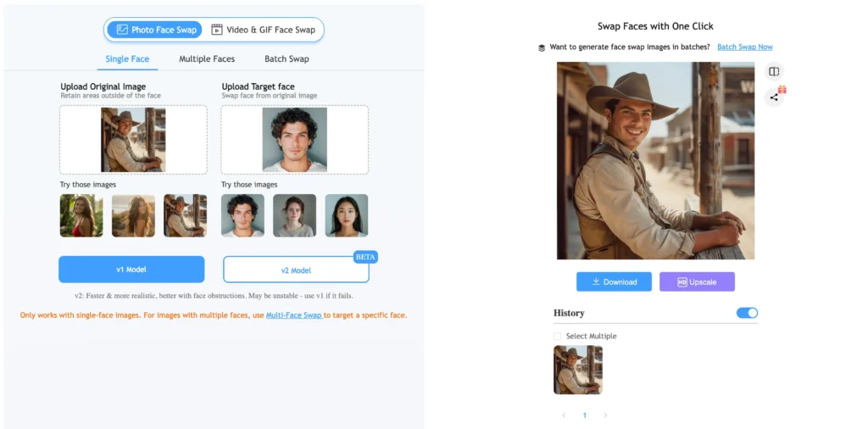Choose the v1 Model button
This screenshot has width=868, height=429.
[131, 270]
